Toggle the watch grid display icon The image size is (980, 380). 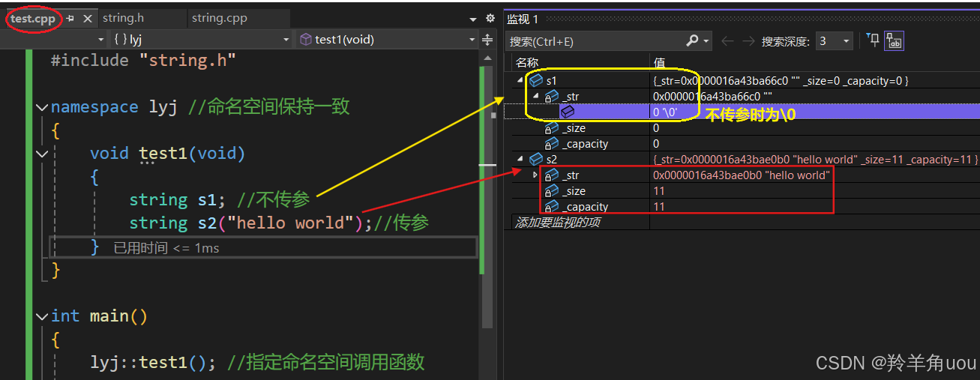894,41
